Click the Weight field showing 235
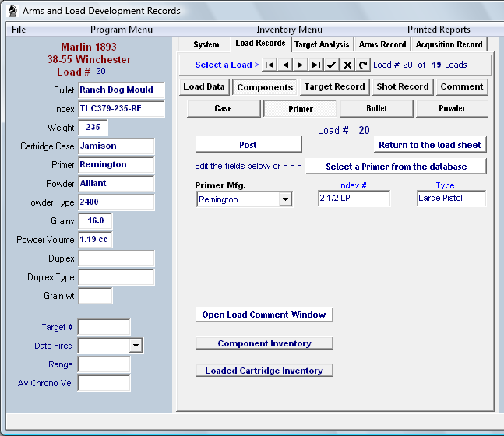 [x=93, y=127]
